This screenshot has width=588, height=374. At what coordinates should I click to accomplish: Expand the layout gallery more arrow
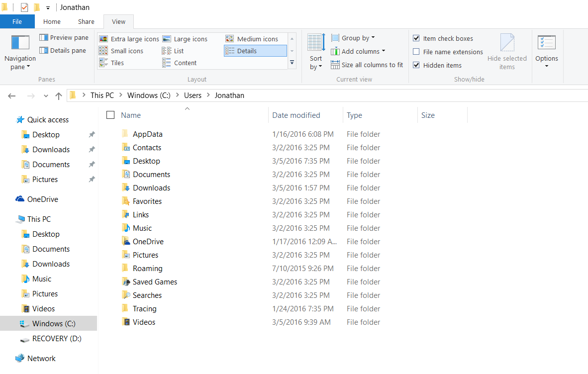(x=292, y=63)
